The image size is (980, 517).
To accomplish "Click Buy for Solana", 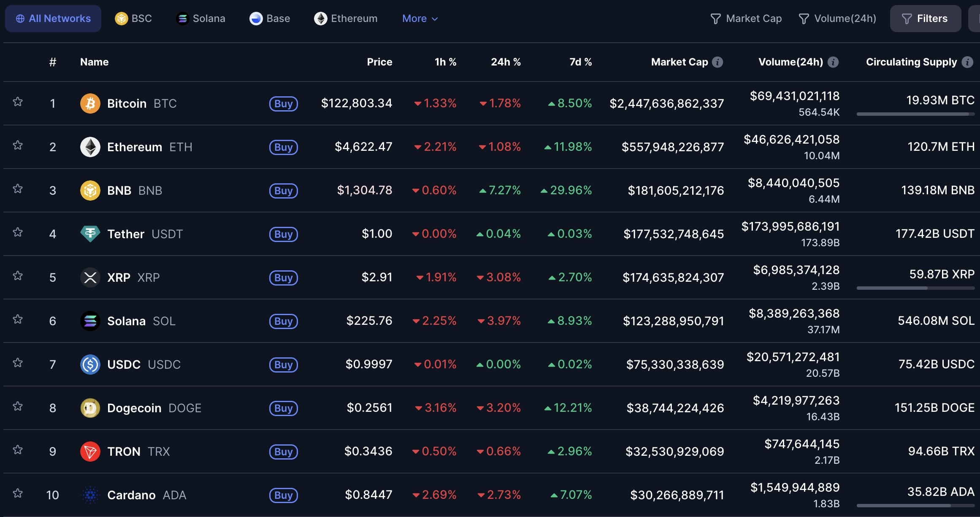I will click(x=284, y=321).
